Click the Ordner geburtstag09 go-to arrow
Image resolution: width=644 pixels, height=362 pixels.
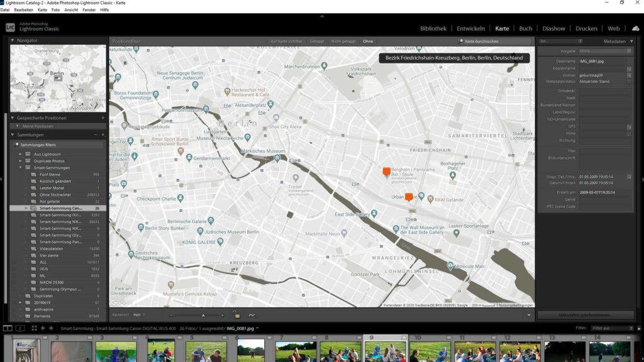[x=629, y=75]
